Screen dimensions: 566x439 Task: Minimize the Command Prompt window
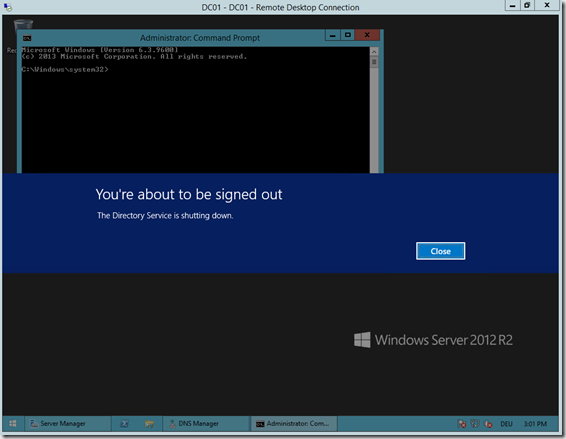tap(332, 35)
